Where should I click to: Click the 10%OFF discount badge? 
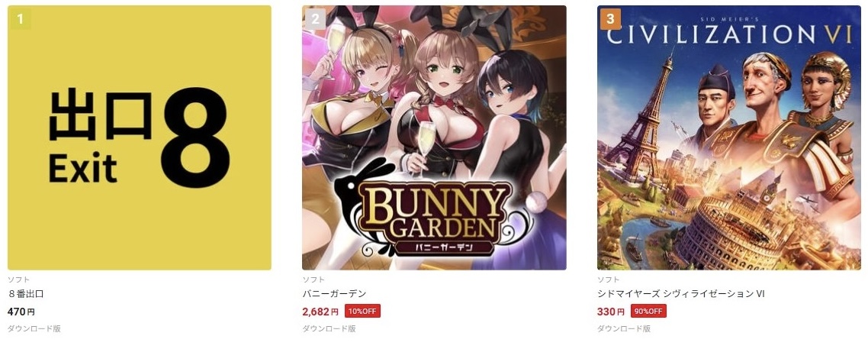pyautogui.click(x=362, y=312)
